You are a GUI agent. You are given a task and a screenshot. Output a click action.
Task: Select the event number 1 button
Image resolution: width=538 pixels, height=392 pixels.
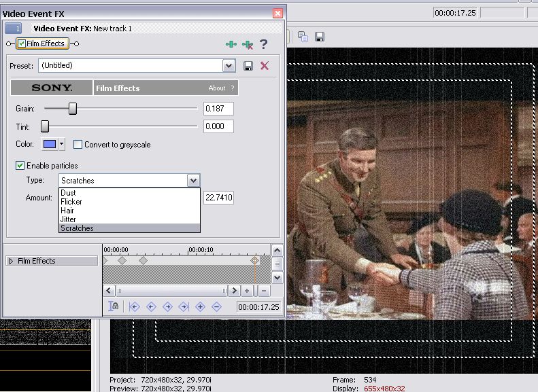click(14, 29)
